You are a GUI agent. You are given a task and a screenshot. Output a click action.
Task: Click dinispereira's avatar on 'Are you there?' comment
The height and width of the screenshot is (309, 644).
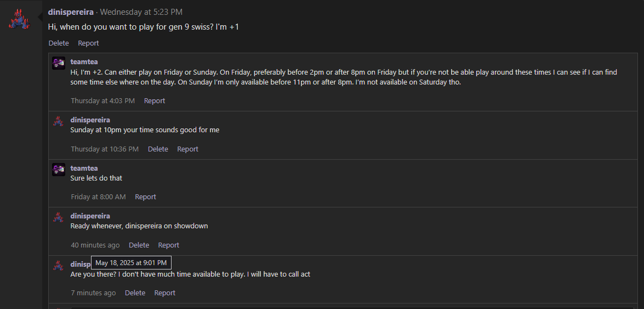pos(59,266)
